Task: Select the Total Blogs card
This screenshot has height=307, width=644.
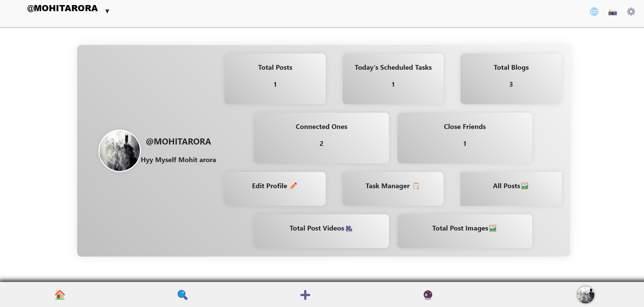Action: coord(511,79)
